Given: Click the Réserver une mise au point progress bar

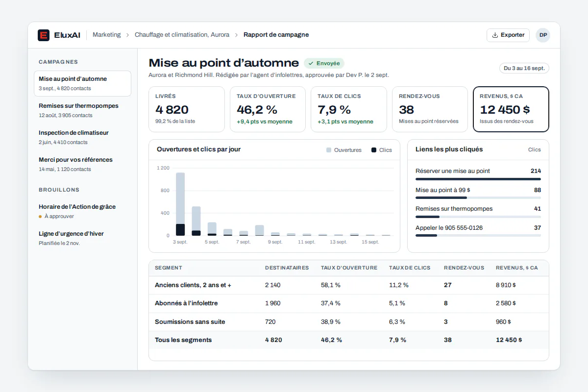Looking at the screenshot, I should click(x=478, y=179).
